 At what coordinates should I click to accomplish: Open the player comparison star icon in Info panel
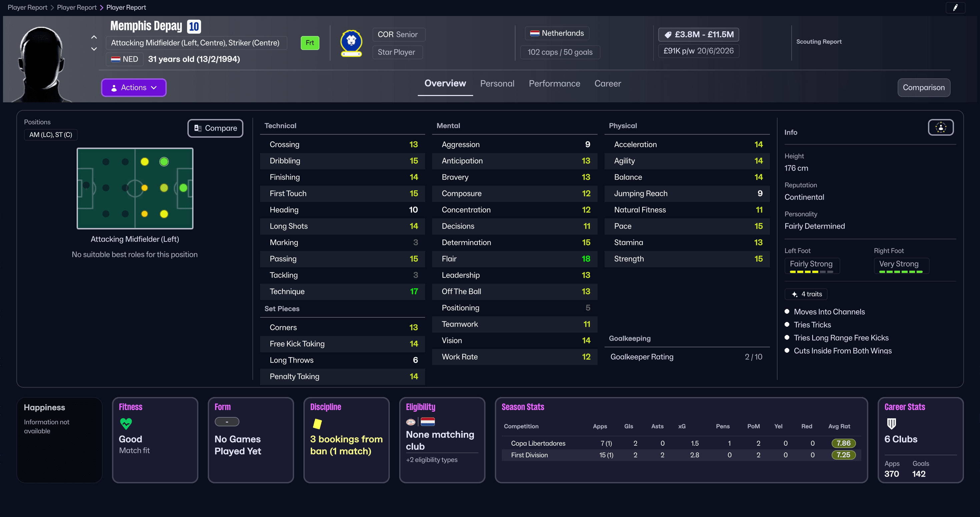[940, 127]
